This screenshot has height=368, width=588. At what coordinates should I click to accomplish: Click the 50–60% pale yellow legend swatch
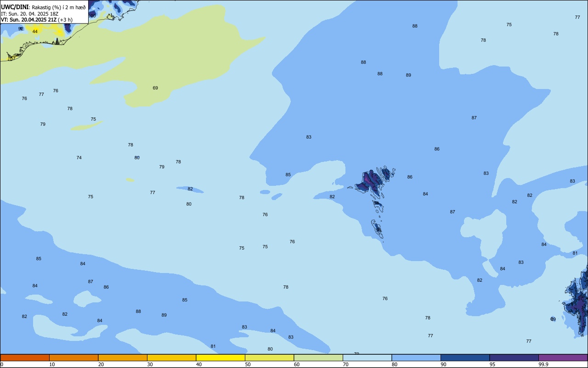click(x=269, y=357)
